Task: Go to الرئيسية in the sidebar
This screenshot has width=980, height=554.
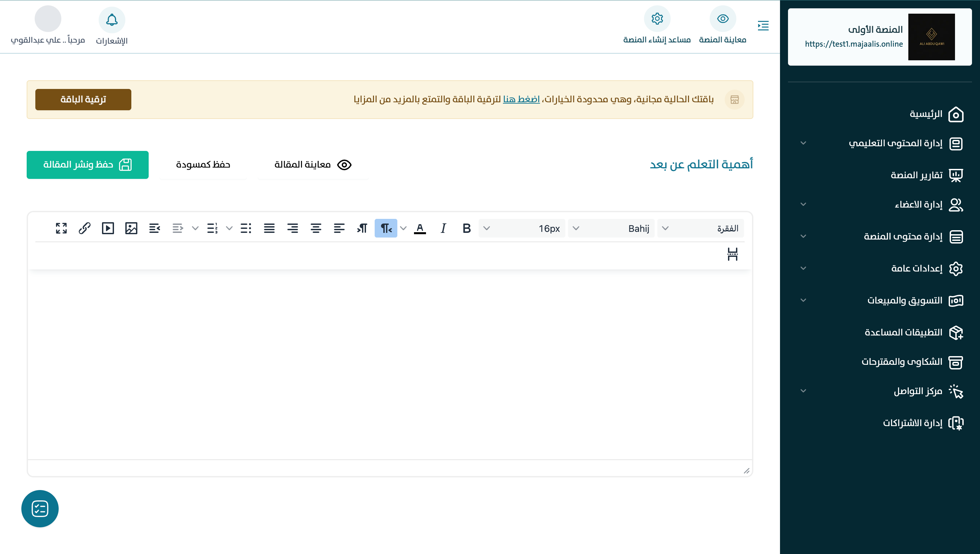Action: (926, 114)
